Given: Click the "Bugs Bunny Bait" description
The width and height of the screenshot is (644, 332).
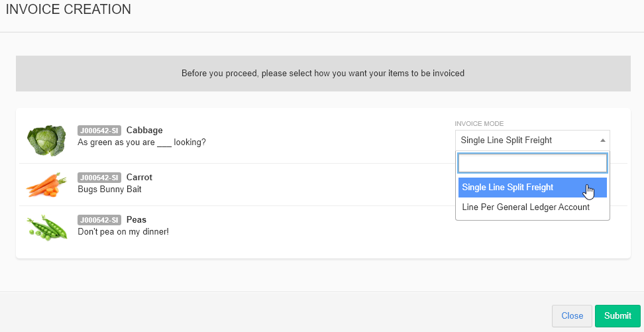Looking at the screenshot, I should pos(109,190).
